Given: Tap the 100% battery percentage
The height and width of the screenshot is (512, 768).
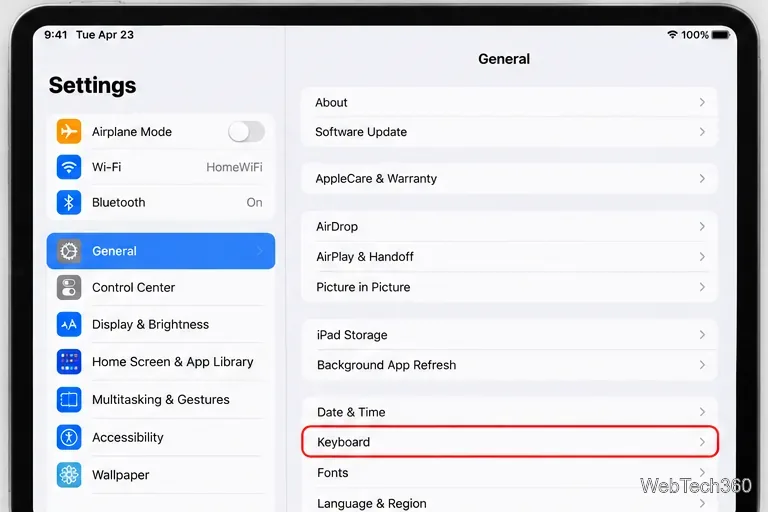Looking at the screenshot, I should [x=695, y=35].
